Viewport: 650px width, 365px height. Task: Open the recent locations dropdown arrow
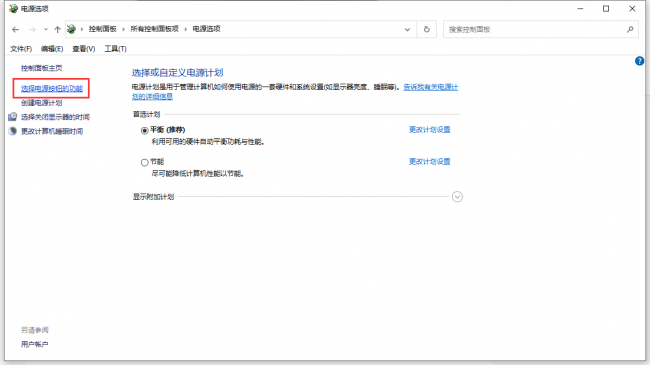pos(46,29)
